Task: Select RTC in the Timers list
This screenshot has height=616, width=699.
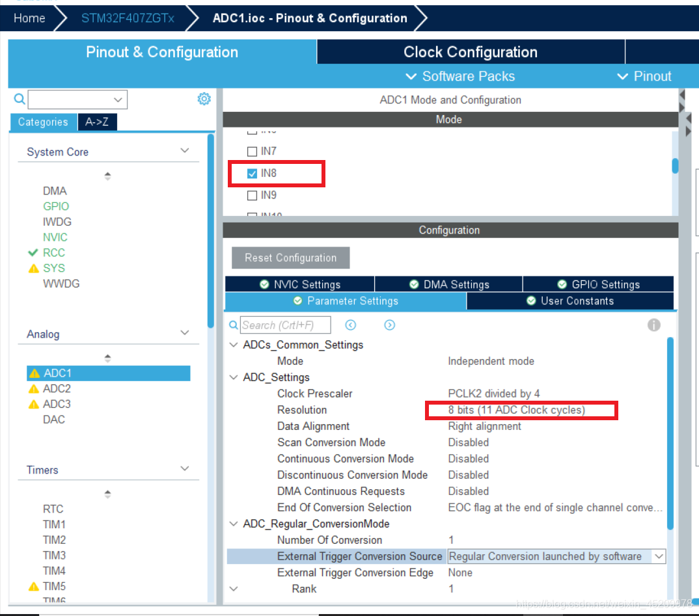Action: point(53,509)
